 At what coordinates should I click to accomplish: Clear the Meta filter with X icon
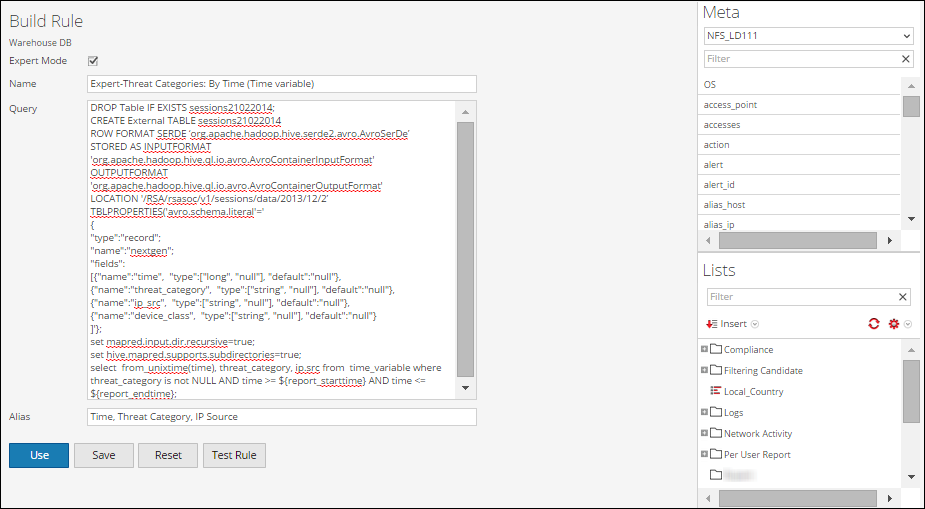(906, 59)
